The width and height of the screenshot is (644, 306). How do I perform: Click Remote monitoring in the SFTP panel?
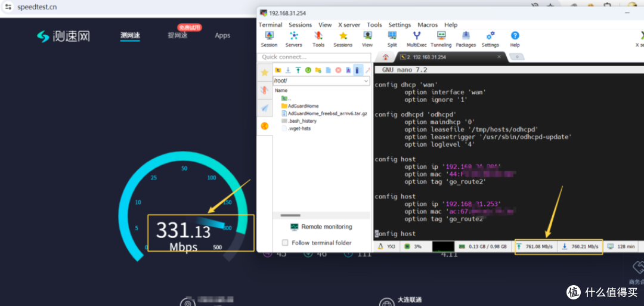click(321, 227)
